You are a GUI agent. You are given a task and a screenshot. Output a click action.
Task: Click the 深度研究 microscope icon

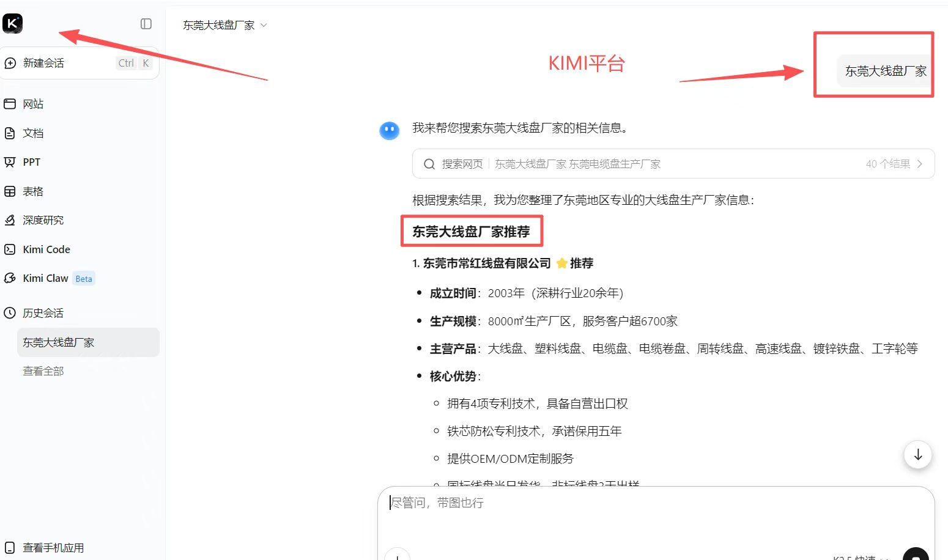click(x=10, y=220)
